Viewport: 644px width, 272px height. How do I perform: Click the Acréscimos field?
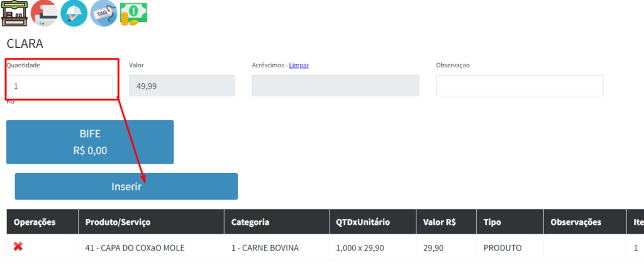[335, 86]
